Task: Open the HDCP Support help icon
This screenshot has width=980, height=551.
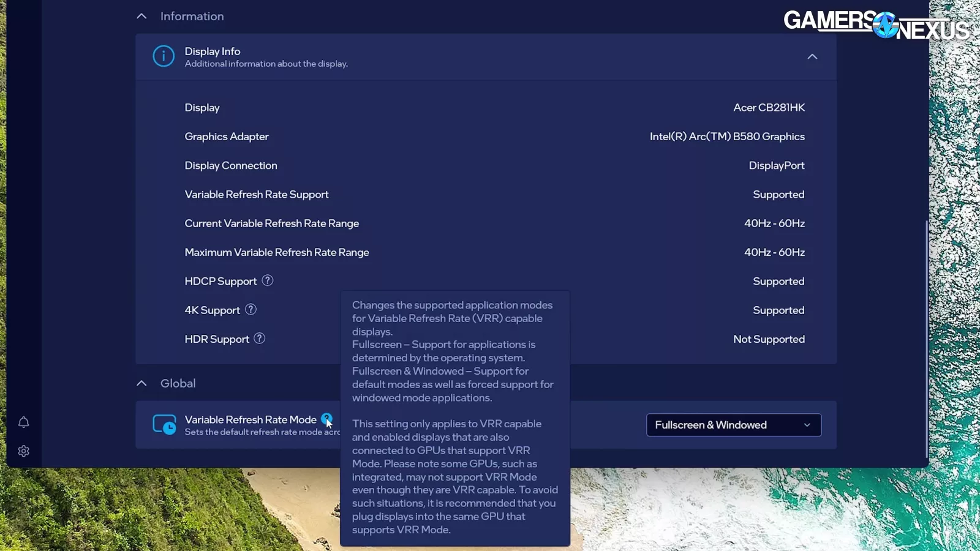Action: (x=268, y=280)
